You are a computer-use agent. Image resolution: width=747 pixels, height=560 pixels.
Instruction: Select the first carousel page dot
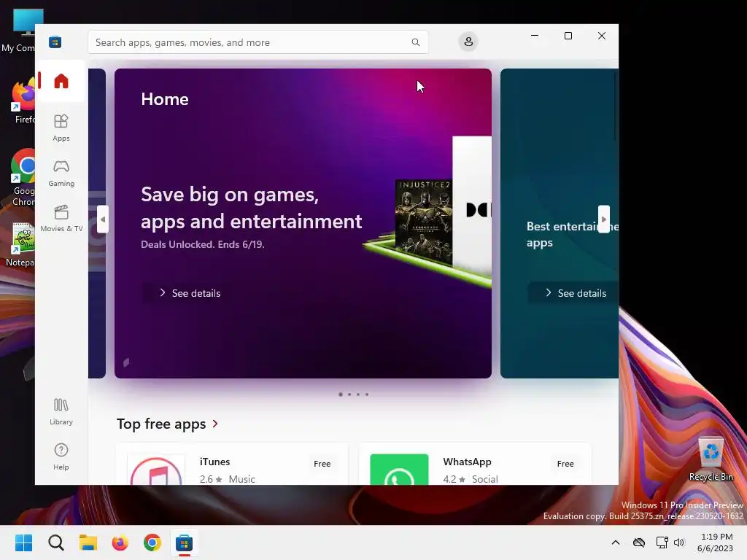340,394
